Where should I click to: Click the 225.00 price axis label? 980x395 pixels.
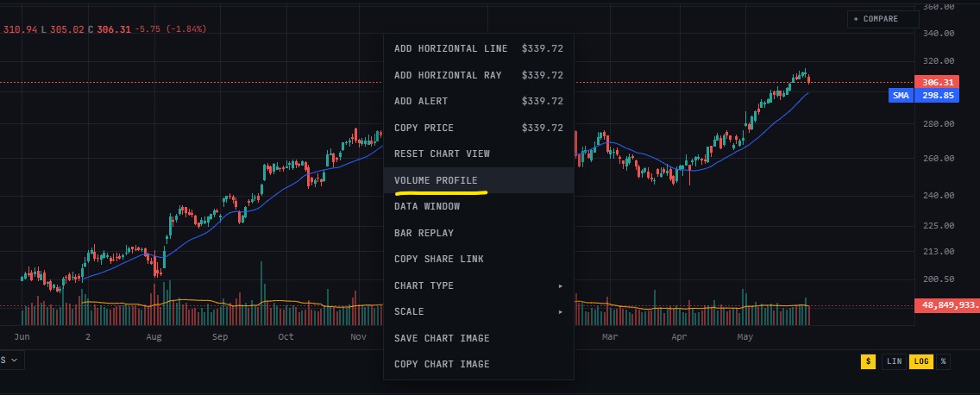[939, 226]
